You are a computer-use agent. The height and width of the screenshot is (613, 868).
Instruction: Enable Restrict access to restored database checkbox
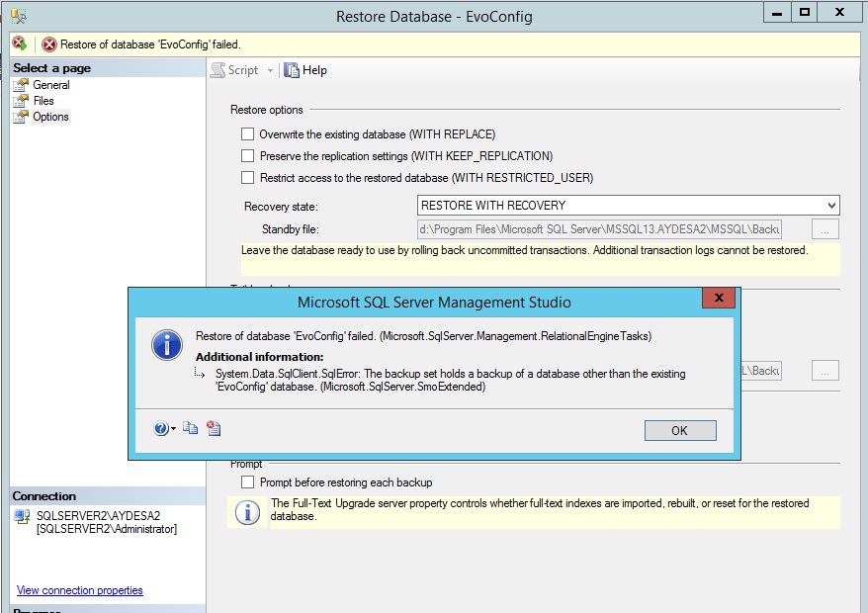tap(247, 177)
